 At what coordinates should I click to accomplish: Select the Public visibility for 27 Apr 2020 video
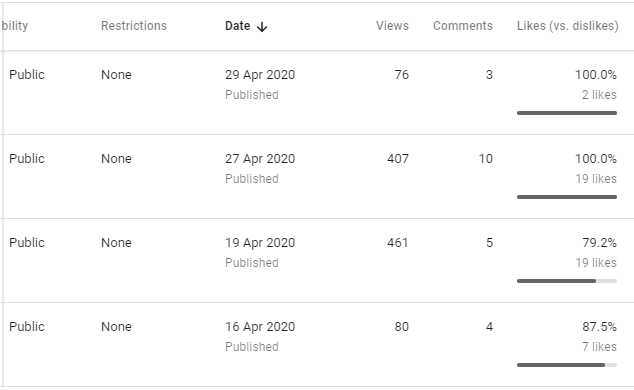27,159
